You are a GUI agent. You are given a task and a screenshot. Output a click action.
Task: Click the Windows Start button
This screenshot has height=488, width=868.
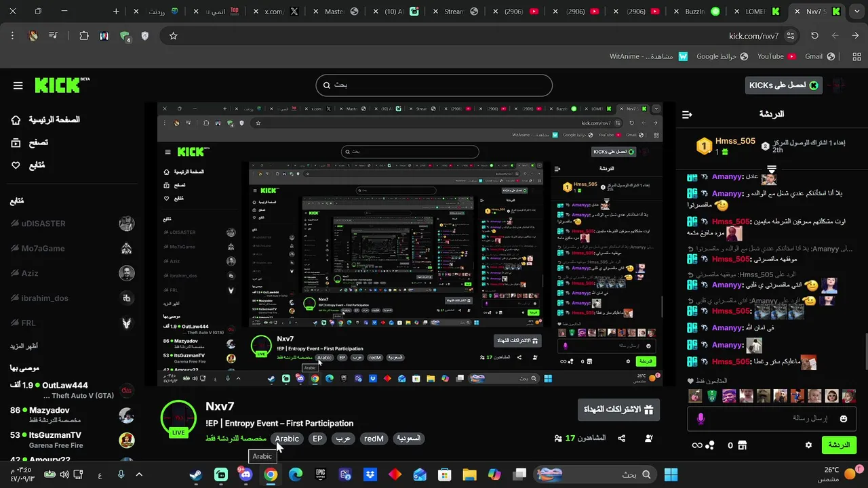point(671,474)
